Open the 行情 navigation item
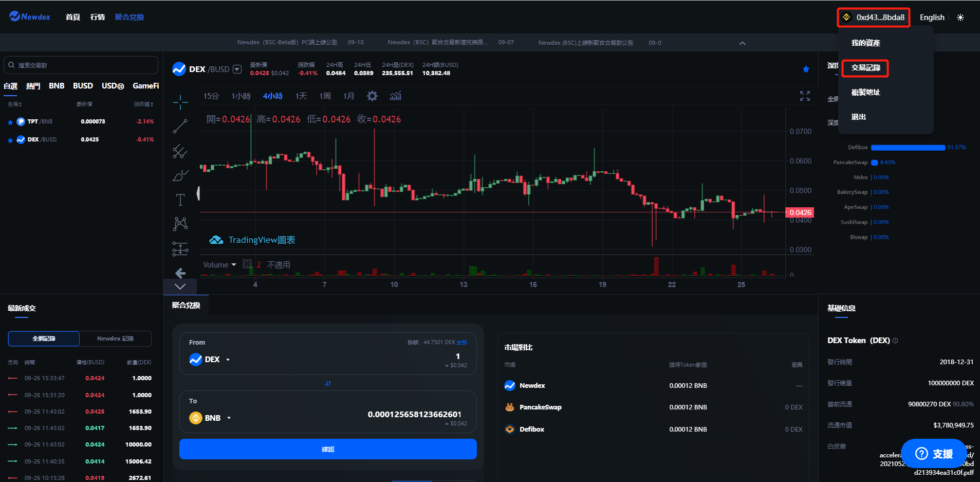The width and height of the screenshot is (980, 482). tap(98, 17)
